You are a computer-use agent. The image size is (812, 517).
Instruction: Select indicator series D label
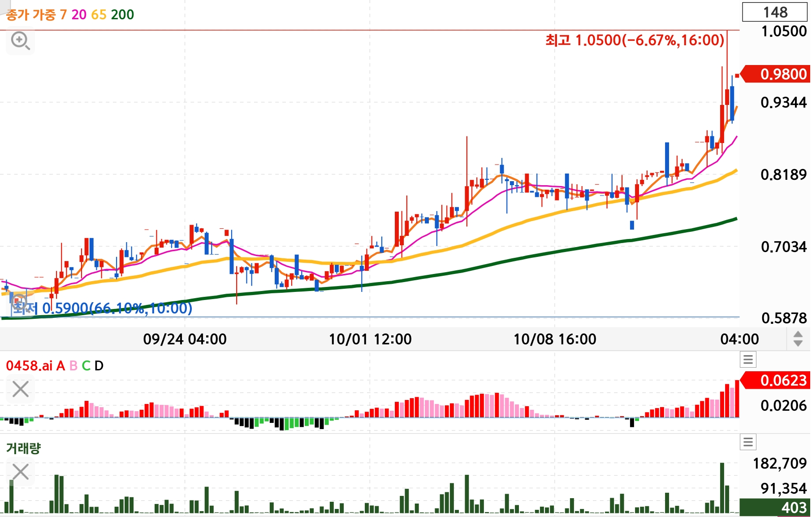click(99, 366)
